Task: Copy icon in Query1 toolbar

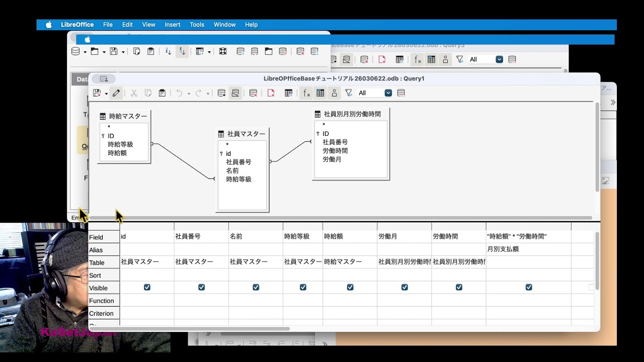Action: point(148,93)
